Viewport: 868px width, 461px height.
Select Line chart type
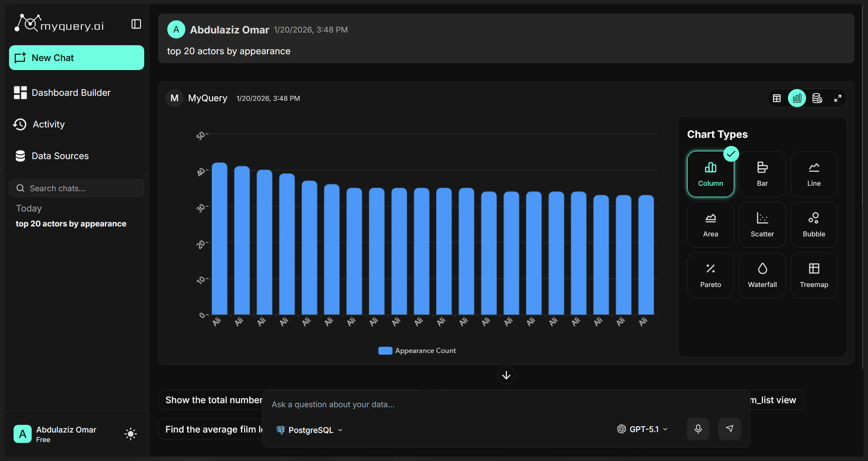click(x=814, y=174)
